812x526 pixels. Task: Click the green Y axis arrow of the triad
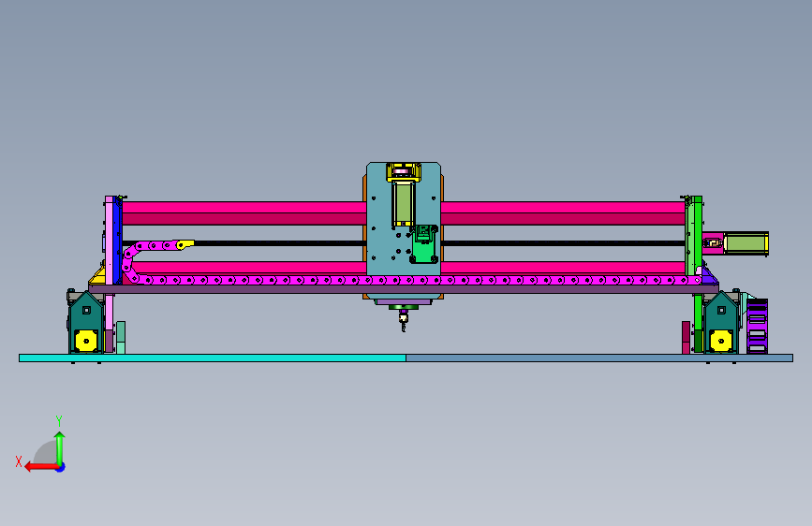60,447
